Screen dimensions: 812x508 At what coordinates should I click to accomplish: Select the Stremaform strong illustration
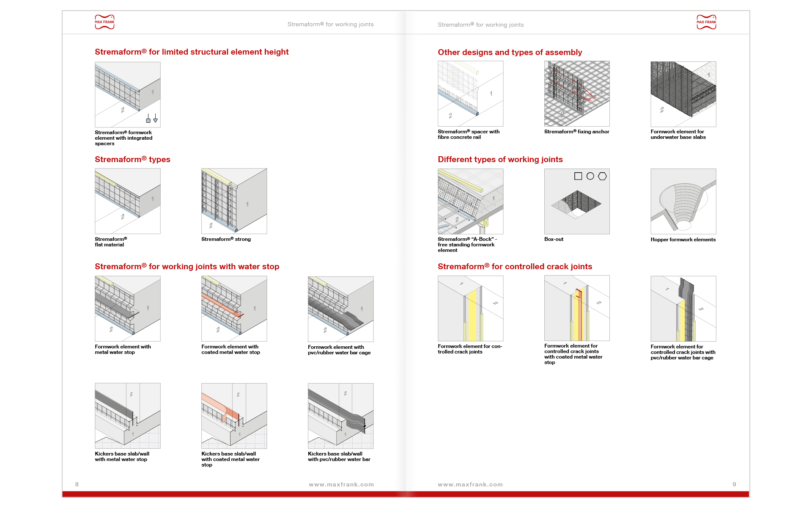coord(234,201)
